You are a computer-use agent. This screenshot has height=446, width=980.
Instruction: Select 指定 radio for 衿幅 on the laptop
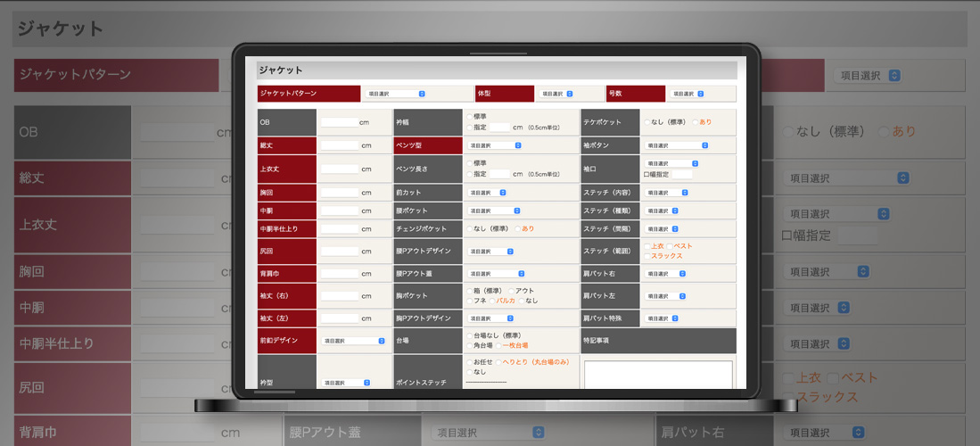(469, 127)
